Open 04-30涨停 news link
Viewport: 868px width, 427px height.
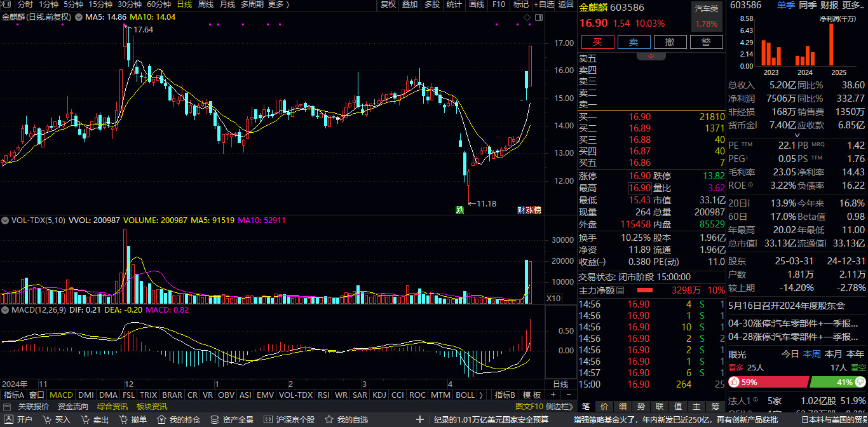792,323
